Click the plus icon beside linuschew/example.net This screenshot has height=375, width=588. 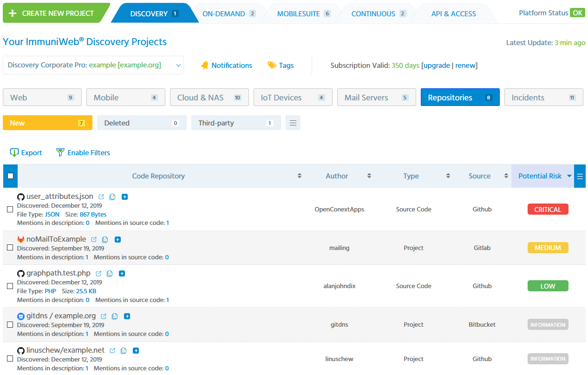(136, 351)
